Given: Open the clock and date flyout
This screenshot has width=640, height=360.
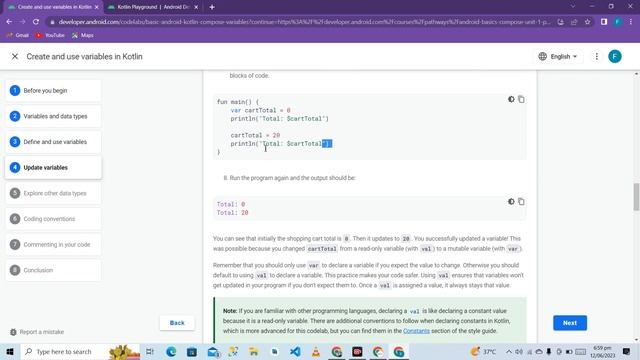Looking at the screenshot, I should point(602,351).
